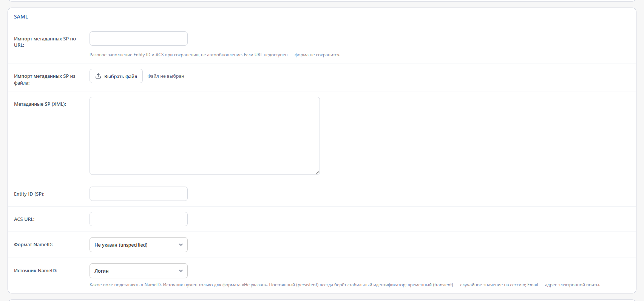Click the Импорт метаданных SP по URL field
The image size is (644, 301).
tap(139, 39)
